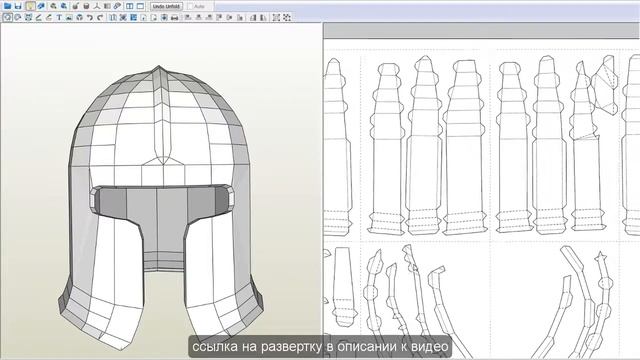
Task: Select the Text tool T icon
Action: coord(59,18)
